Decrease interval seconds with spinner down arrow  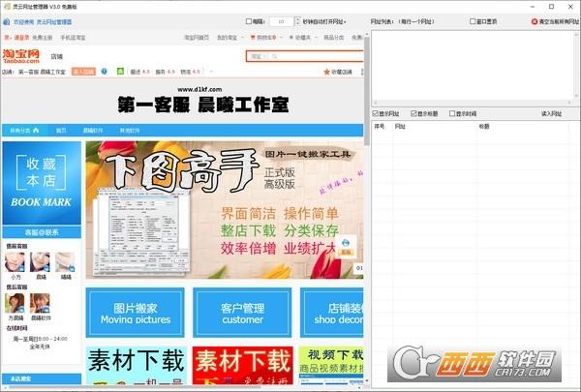tap(297, 24)
